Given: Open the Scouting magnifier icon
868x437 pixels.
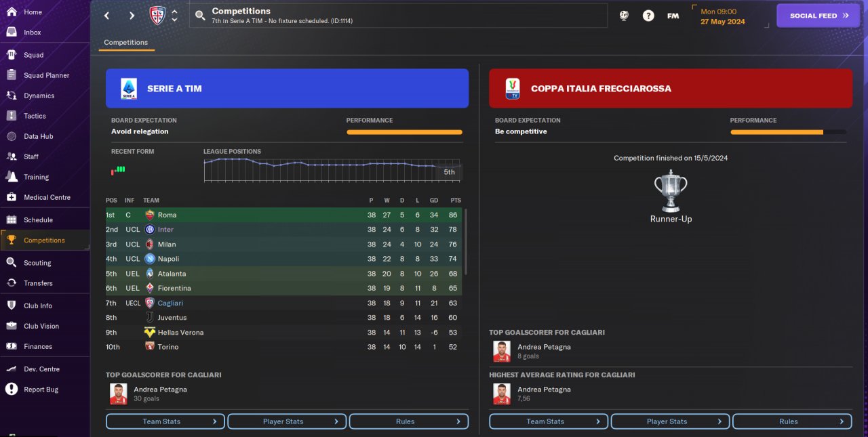Looking at the screenshot, I should [x=12, y=263].
